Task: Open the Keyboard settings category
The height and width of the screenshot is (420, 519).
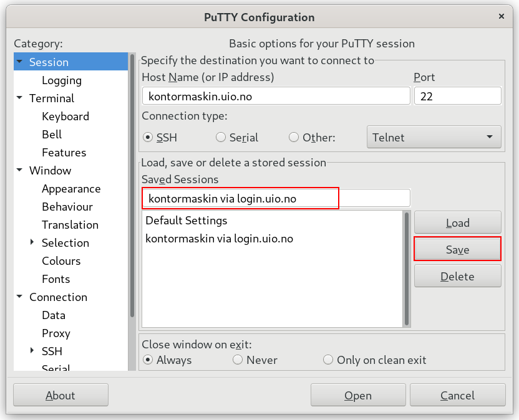Action: click(65, 117)
